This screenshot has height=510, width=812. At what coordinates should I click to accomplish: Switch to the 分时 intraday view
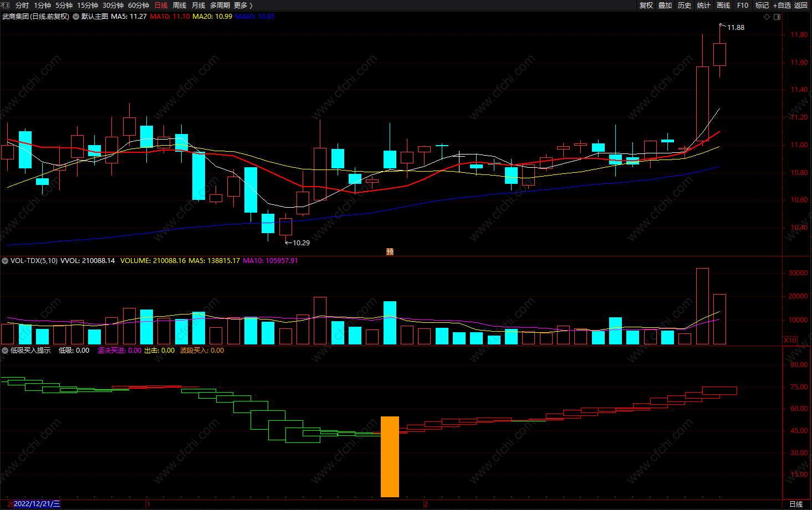[x=22, y=5]
